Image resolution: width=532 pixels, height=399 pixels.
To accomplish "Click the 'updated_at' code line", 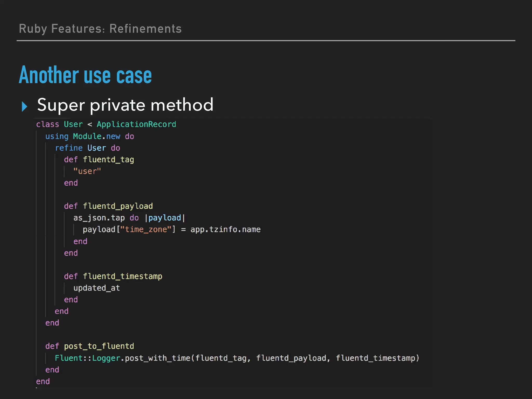I will (96, 288).
